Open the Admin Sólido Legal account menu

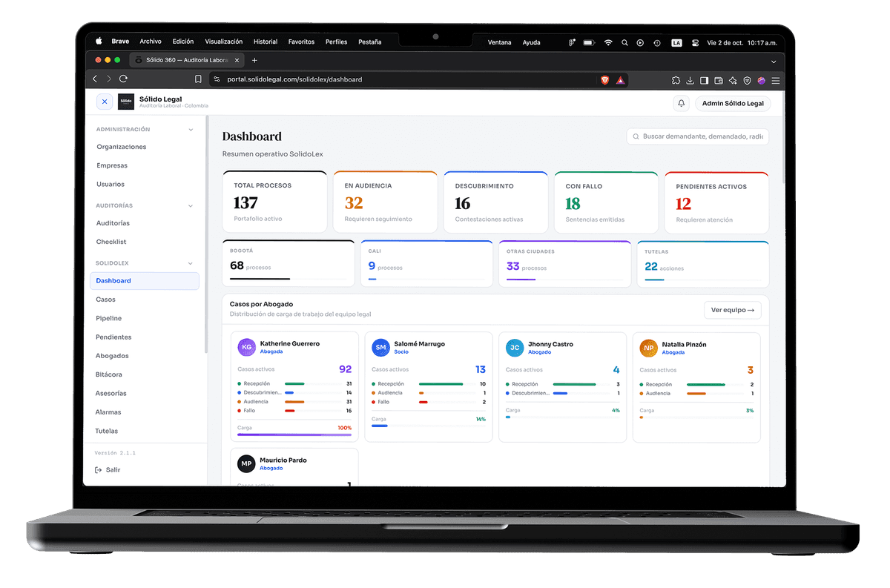tap(733, 103)
